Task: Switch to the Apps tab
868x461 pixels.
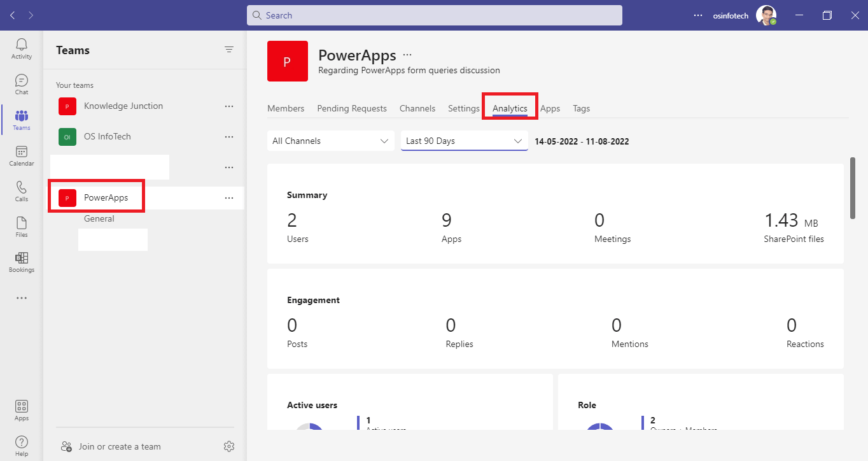Action: pos(550,108)
